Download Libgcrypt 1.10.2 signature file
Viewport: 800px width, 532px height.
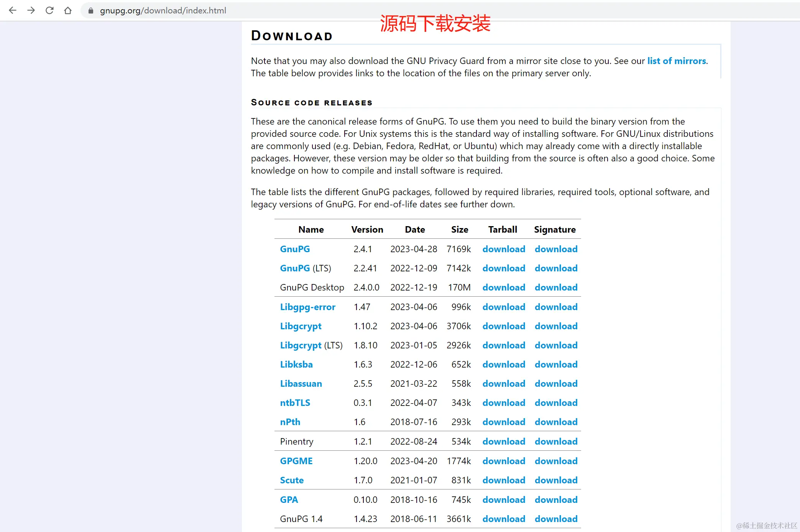[x=556, y=326]
